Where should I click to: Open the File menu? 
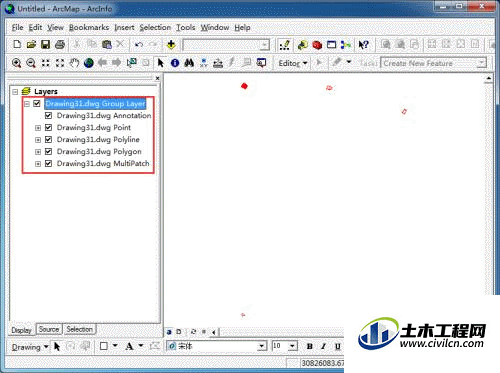coord(17,28)
